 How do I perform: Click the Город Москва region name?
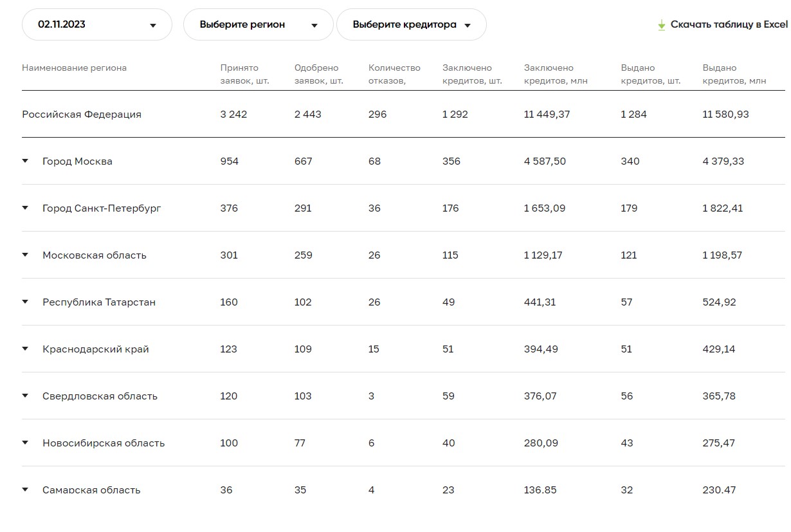(x=77, y=161)
